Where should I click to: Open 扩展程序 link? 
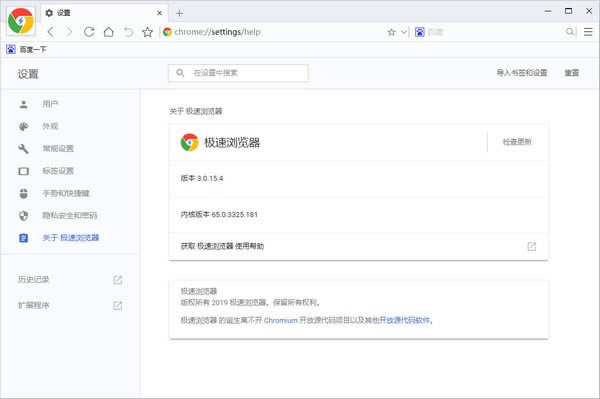pos(34,305)
